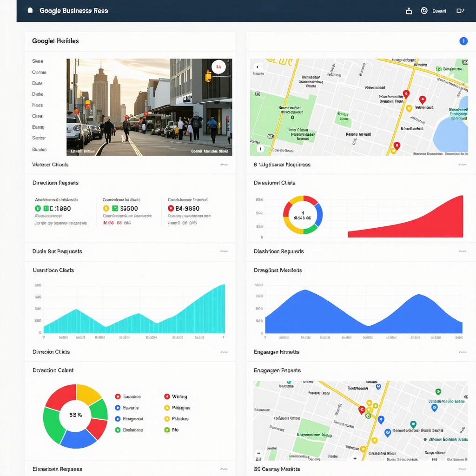This screenshot has width=476, height=476.
Task: Toggle the Wiifing legend entry
Action: tap(175, 397)
